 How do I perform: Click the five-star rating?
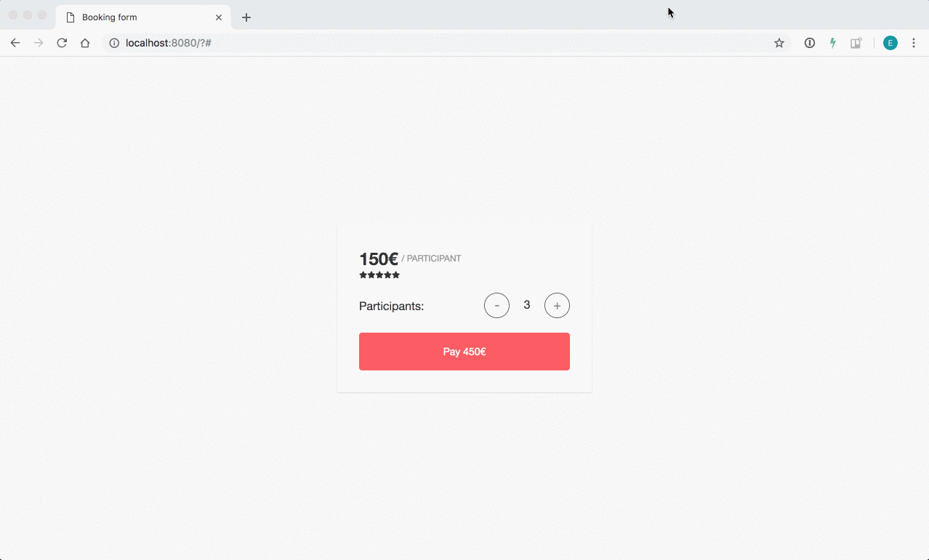coord(379,275)
